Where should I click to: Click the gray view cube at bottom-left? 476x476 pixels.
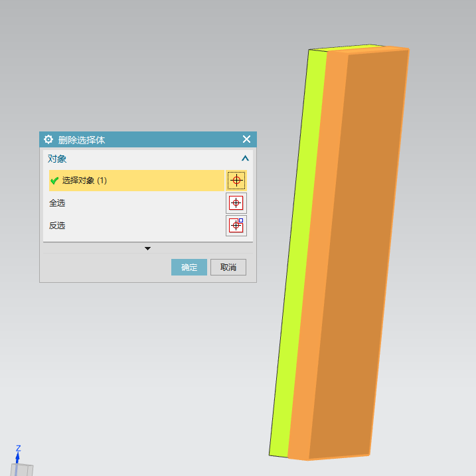[23, 470]
